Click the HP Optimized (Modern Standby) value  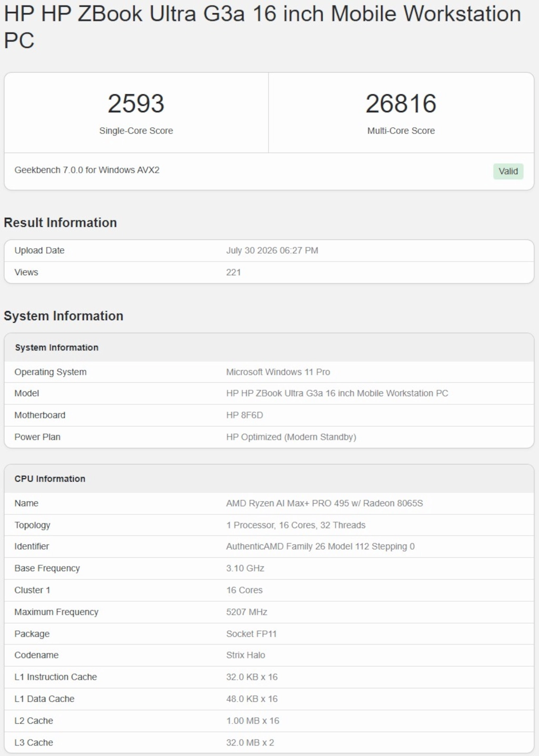pyautogui.click(x=291, y=437)
